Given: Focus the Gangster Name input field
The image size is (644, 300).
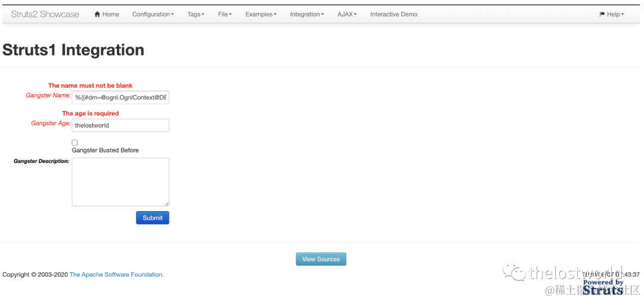Looking at the screenshot, I should (120, 97).
